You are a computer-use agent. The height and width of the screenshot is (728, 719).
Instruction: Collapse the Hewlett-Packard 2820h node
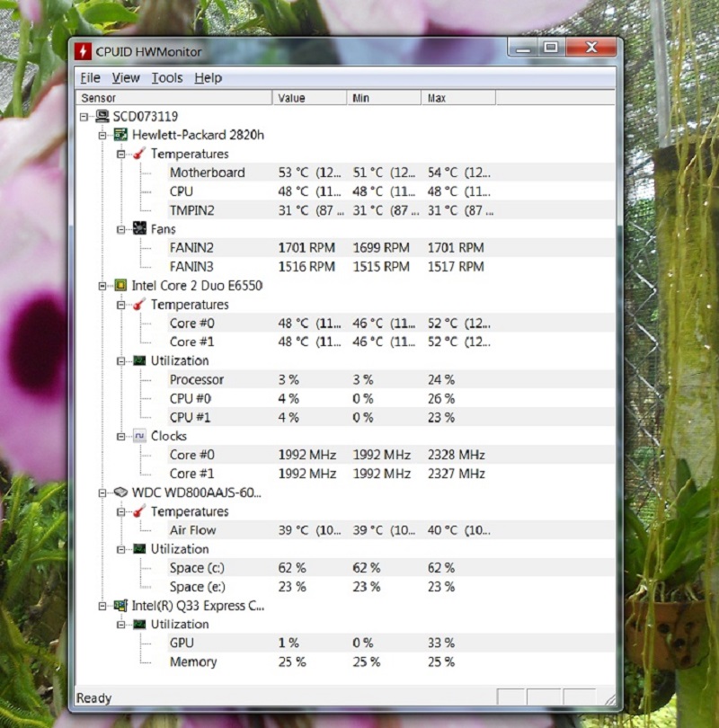pos(102,136)
